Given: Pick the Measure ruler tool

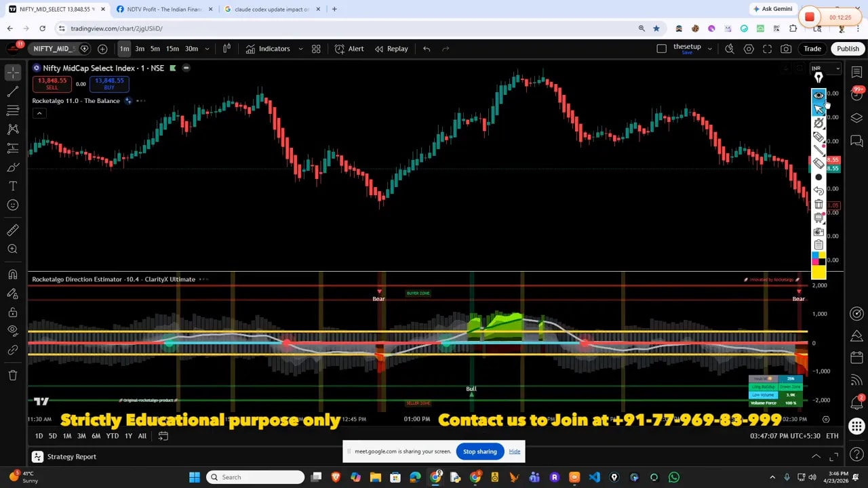Looking at the screenshot, I should tap(13, 230).
